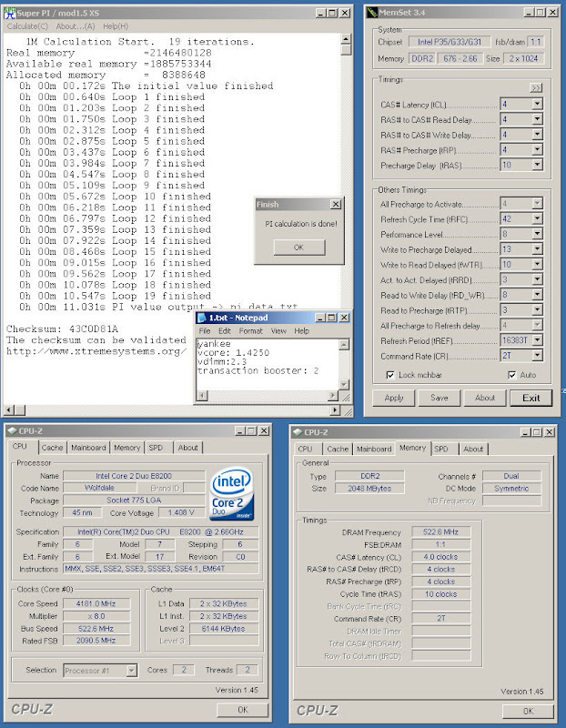Open the Refresh Period (tREF) dropdown

537,340
